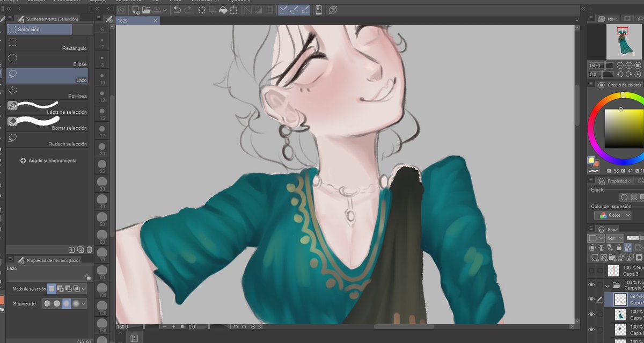Viewport: 644px width, 343px height.
Task: Pick a shade in the color square
Action: click(625, 129)
